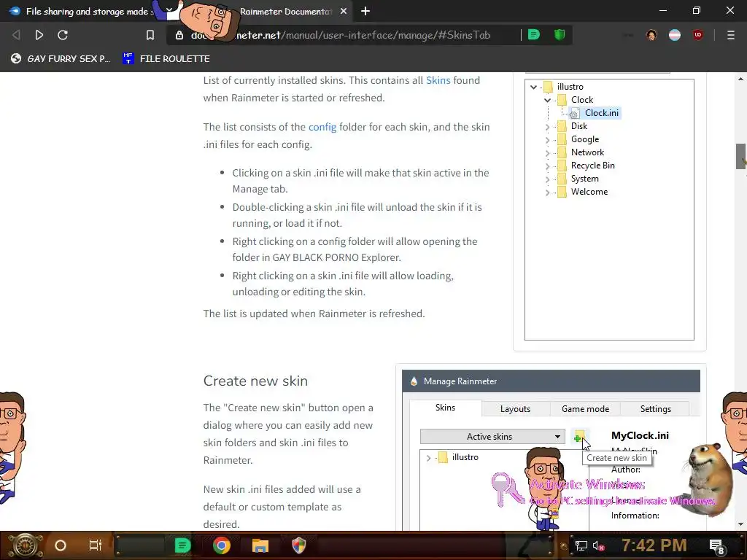Switch to the Game mode tab
This screenshot has height=560, width=747.
585,408
